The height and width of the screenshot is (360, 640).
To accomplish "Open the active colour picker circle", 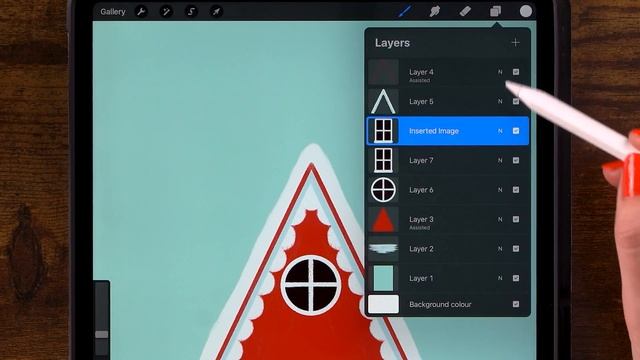I will [x=526, y=11].
